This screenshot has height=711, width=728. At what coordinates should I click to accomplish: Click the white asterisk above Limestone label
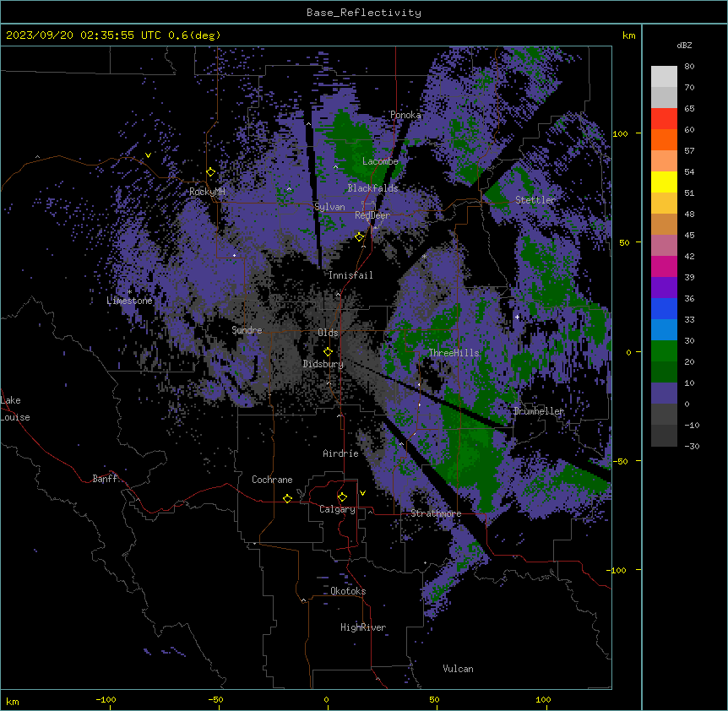coord(130,292)
